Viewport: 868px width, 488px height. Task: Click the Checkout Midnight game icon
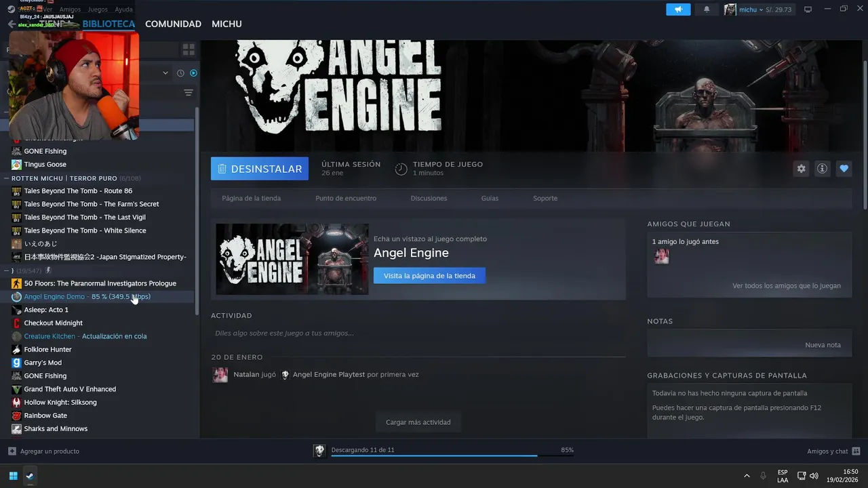(x=16, y=323)
